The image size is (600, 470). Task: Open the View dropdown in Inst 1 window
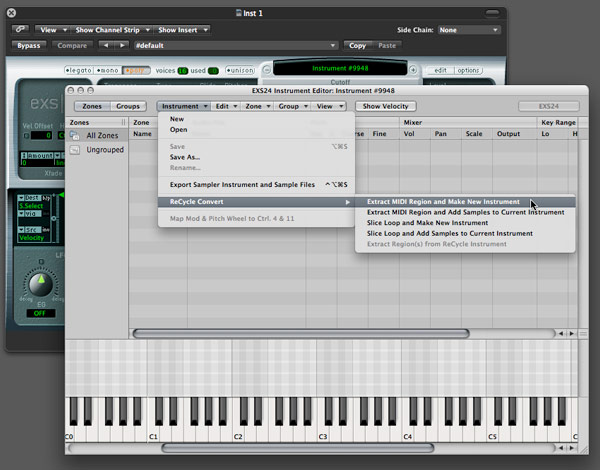[x=52, y=29]
